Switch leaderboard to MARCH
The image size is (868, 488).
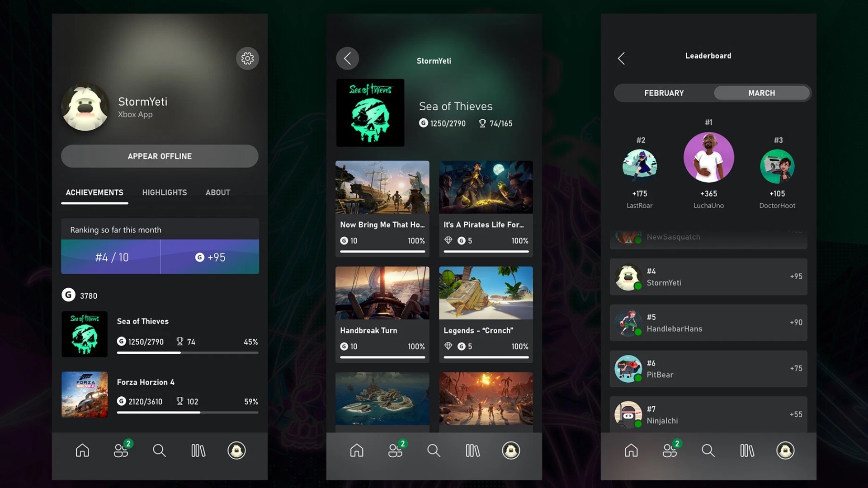[761, 93]
